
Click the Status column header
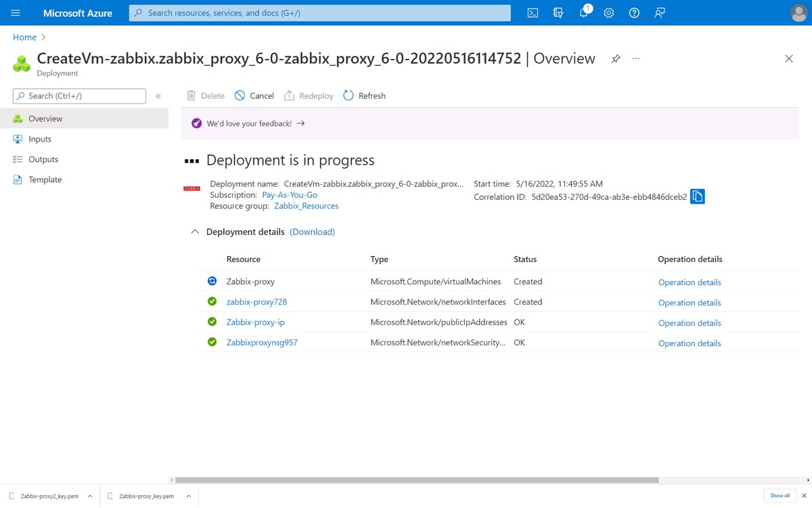coord(525,259)
